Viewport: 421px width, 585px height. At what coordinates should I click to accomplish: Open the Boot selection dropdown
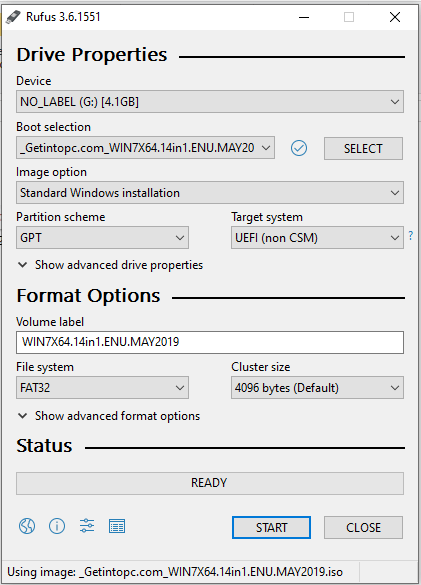click(x=146, y=148)
